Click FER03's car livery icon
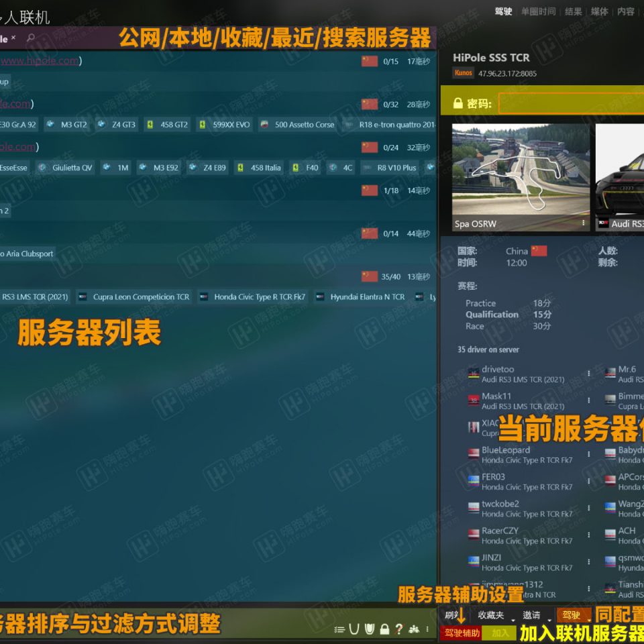Viewport: 644px width, 644px height. click(x=474, y=481)
